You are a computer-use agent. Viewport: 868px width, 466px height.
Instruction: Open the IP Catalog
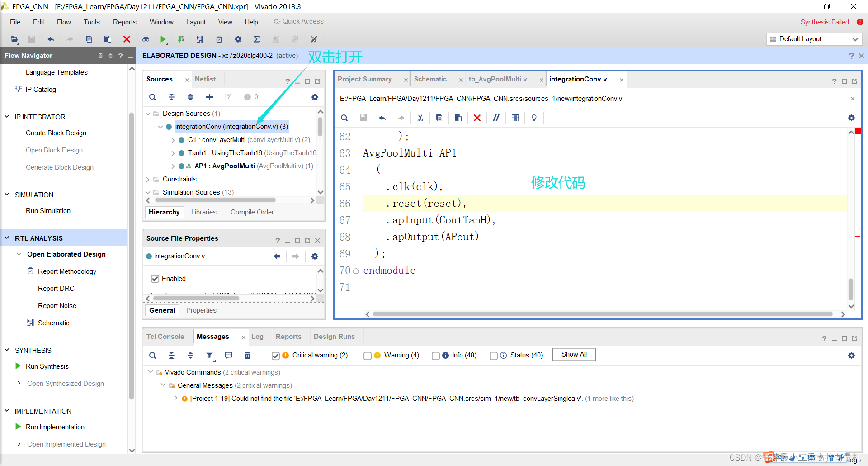click(x=41, y=90)
